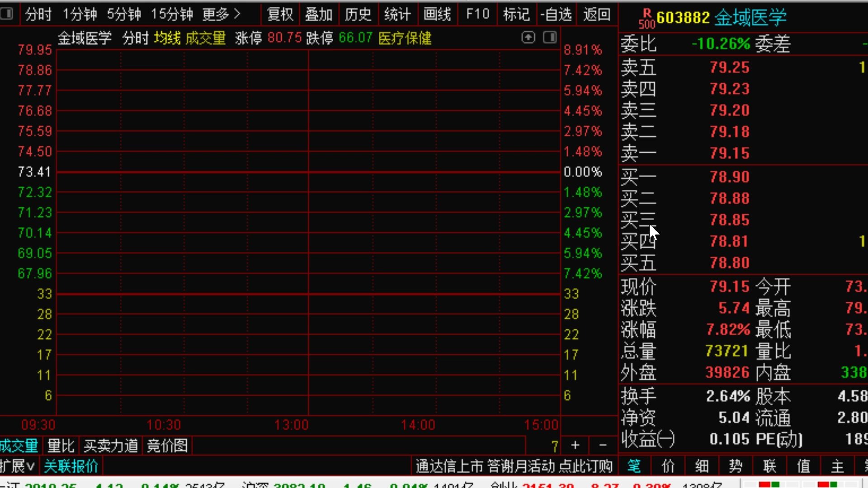Image resolution: width=868 pixels, height=488 pixels.
Task: Open the 买卖力道 buy-sell strength tab
Action: point(111,445)
